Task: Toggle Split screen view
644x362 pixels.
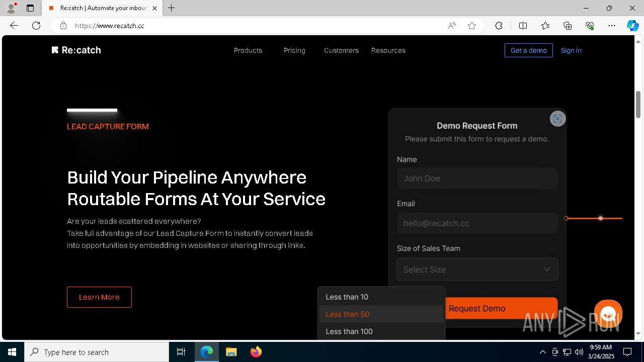Action: [523, 26]
